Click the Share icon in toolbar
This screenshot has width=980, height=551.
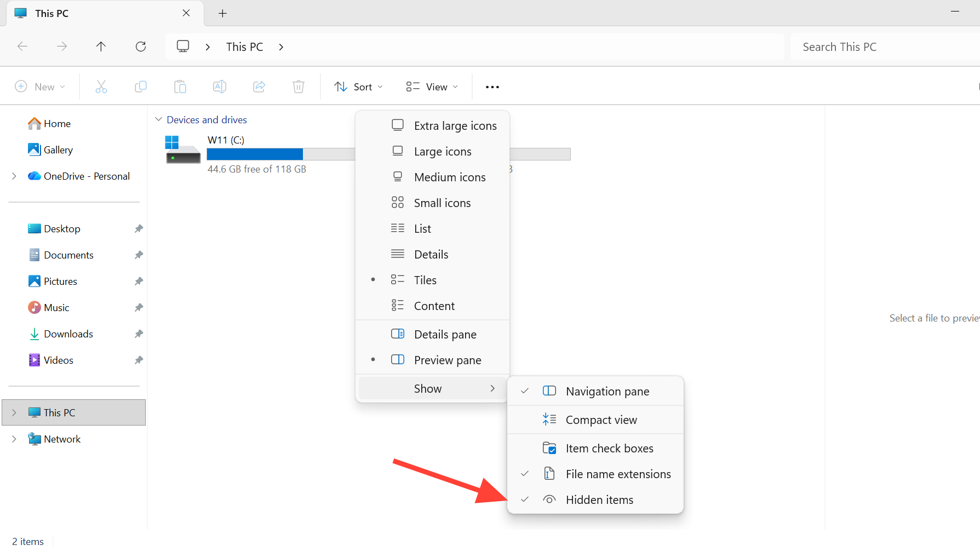259,87
